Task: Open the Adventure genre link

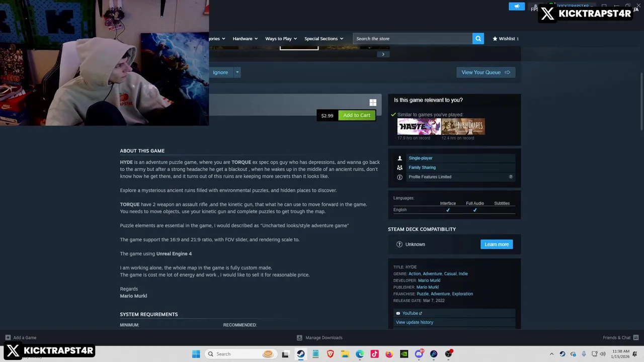Action: pos(432,274)
